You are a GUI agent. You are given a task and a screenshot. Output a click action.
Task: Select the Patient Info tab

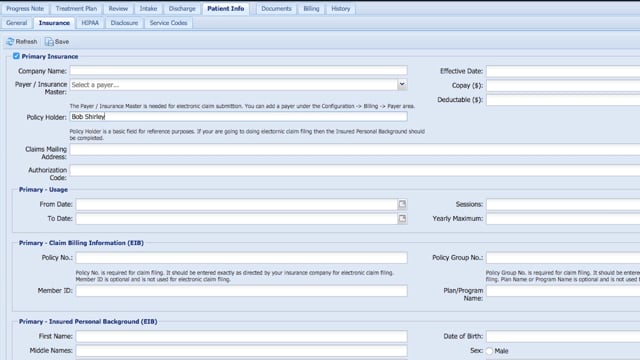[x=226, y=9]
